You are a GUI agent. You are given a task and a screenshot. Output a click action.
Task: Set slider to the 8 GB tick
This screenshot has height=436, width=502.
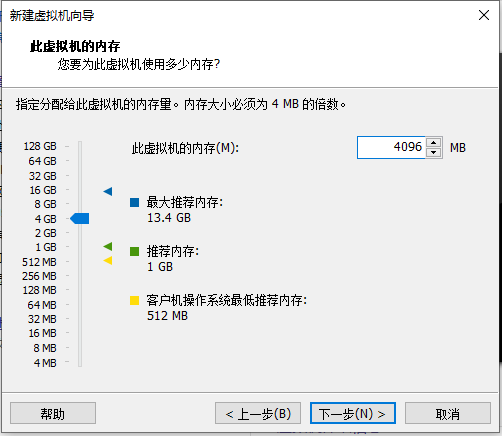pos(80,204)
